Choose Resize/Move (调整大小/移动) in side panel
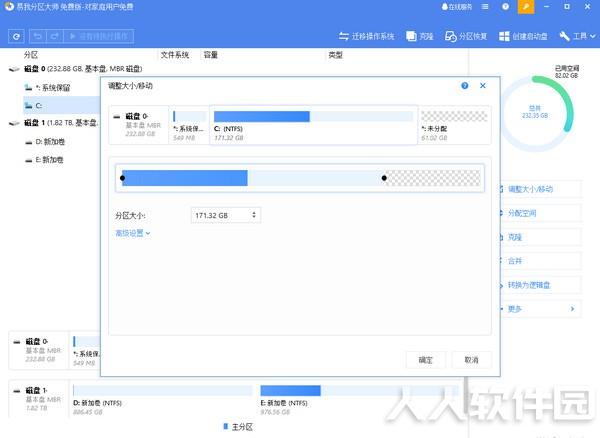 click(x=541, y=189)
